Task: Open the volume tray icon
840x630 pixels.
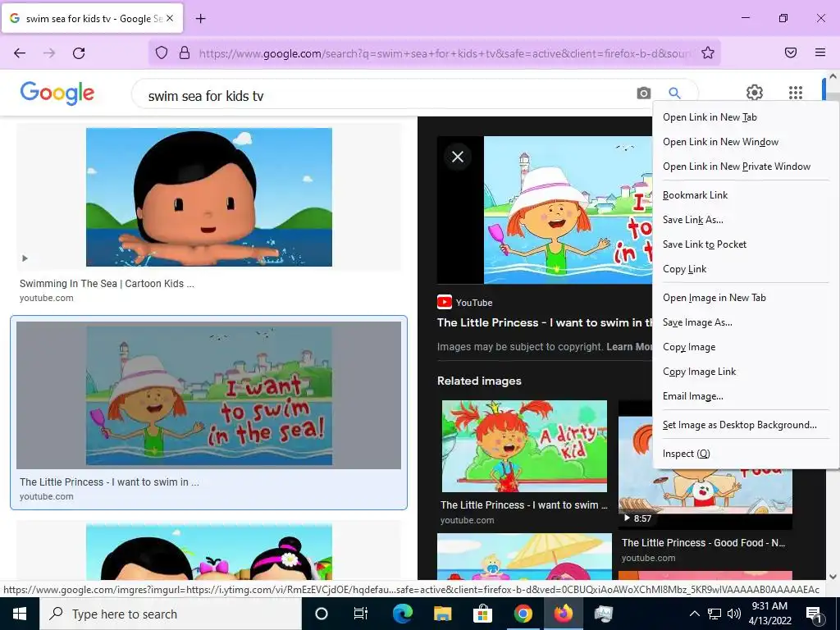Action: (x=734, y=614)
